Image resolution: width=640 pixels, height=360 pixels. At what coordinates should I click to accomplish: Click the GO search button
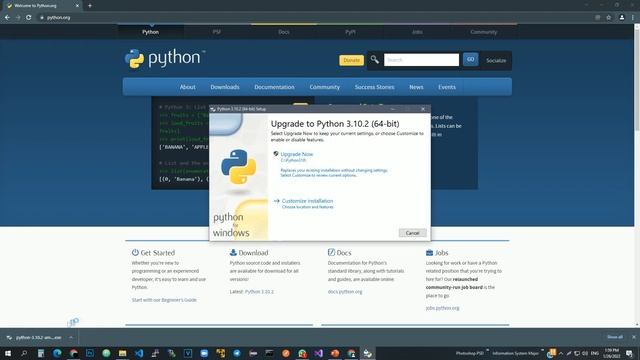click(x=471, y=60)
